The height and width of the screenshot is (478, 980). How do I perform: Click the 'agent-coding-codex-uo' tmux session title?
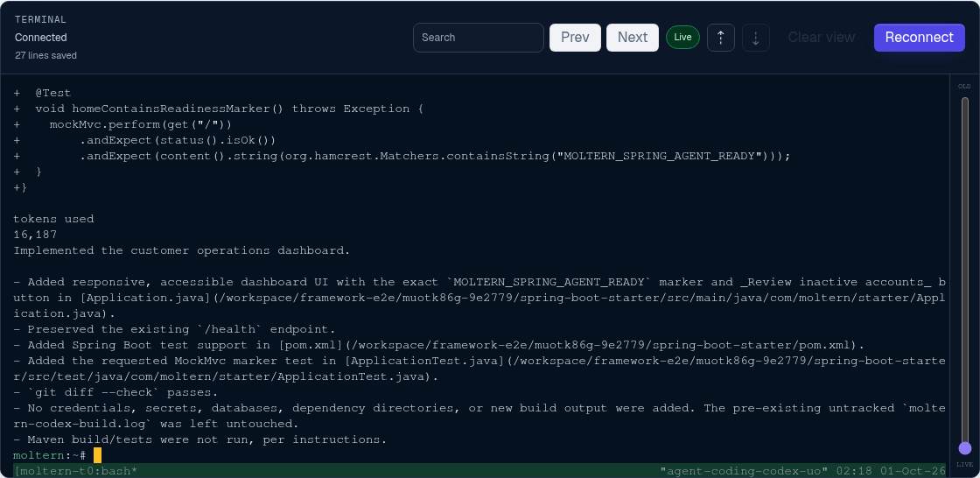point(744,470)
